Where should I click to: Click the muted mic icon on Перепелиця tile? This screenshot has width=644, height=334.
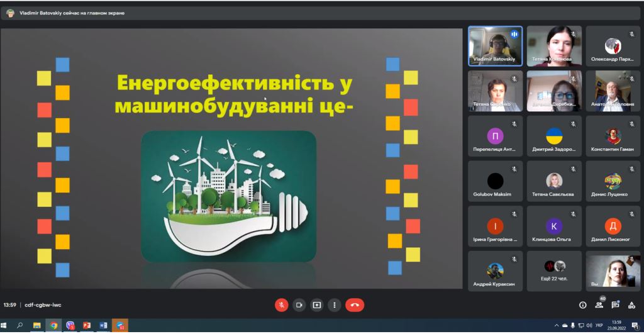coord(514,124)
